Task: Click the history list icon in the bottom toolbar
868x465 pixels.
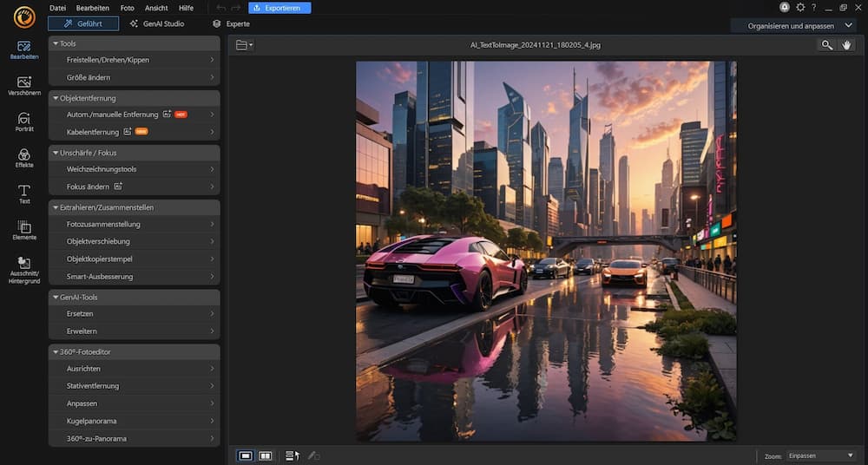Action: 293,455
